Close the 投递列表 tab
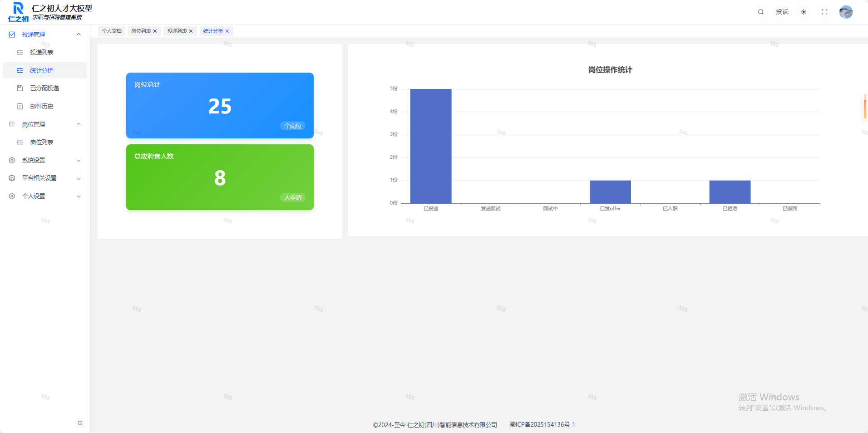868x433 pixels. tap(191, 31)
